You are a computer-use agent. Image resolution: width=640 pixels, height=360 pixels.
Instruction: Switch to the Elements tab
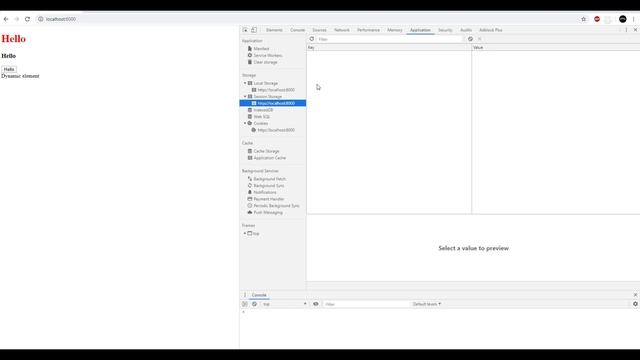pos(274,30)
